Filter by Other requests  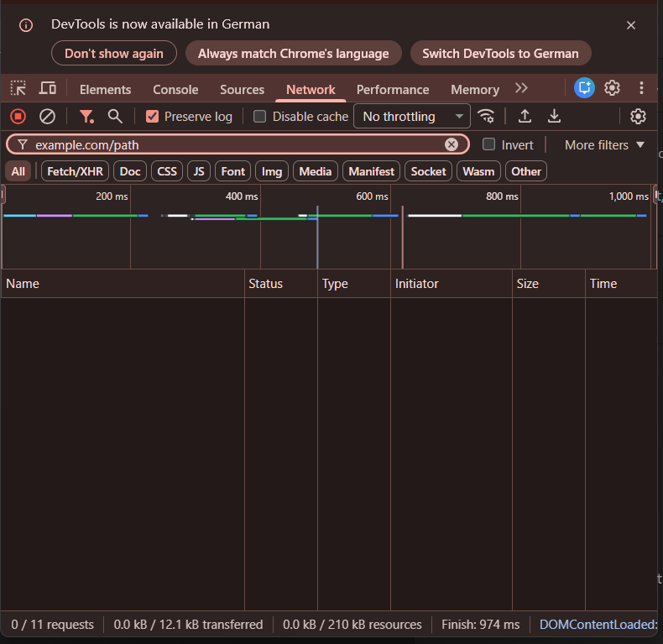tap(526, 171)
